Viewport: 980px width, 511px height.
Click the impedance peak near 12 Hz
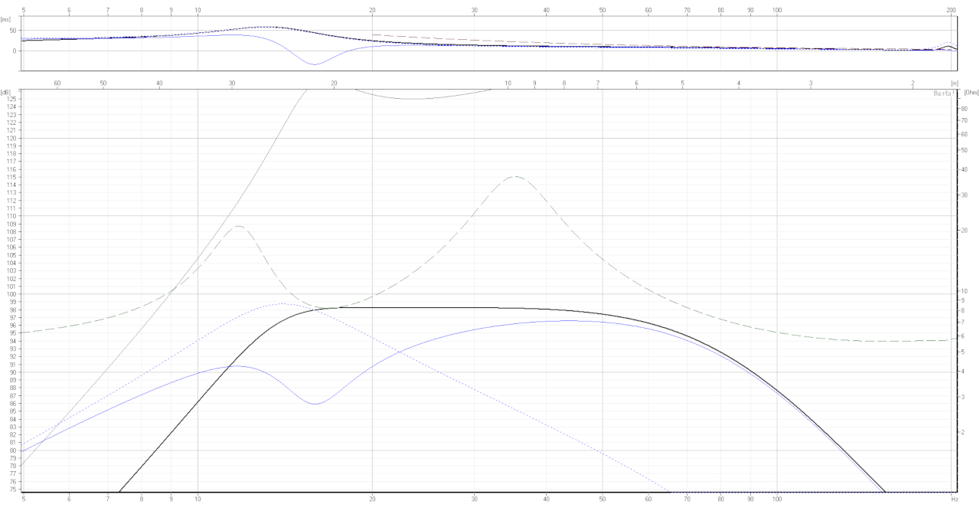[238, 226]
